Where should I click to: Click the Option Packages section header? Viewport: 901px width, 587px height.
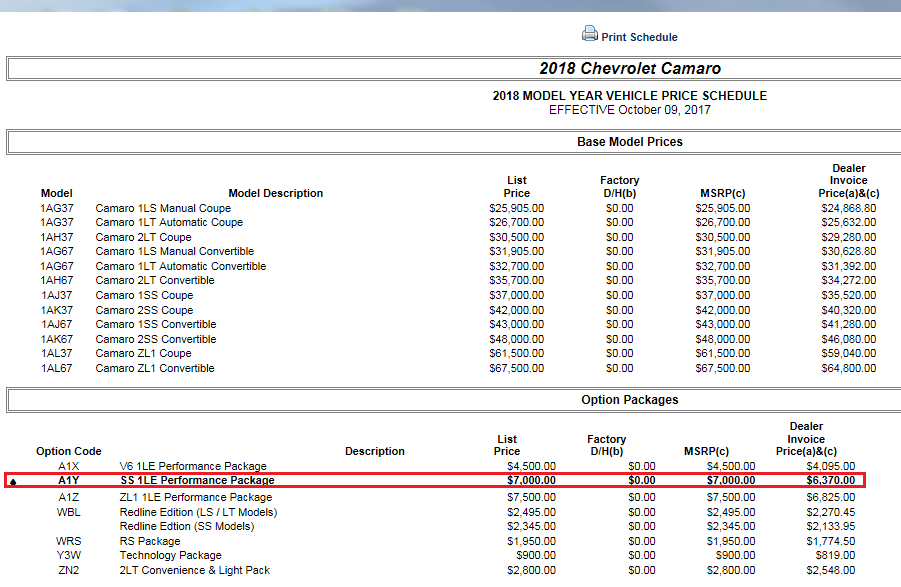tap(629, 400)
